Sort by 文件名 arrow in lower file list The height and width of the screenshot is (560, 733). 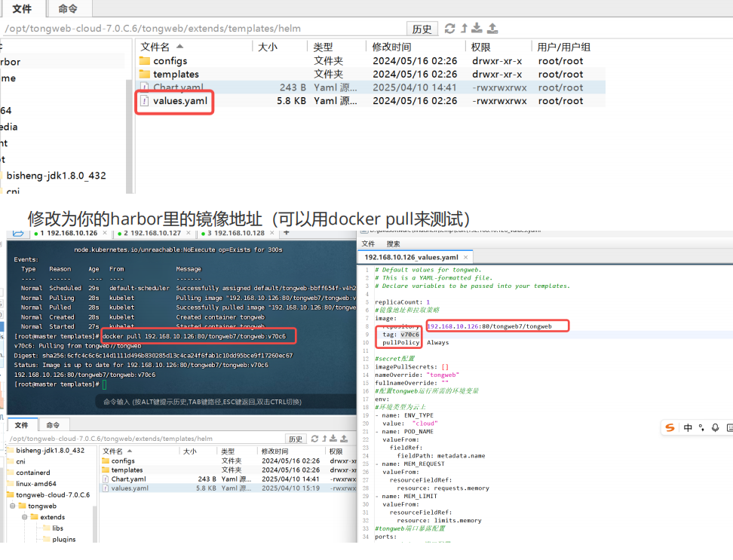point(130,451)
